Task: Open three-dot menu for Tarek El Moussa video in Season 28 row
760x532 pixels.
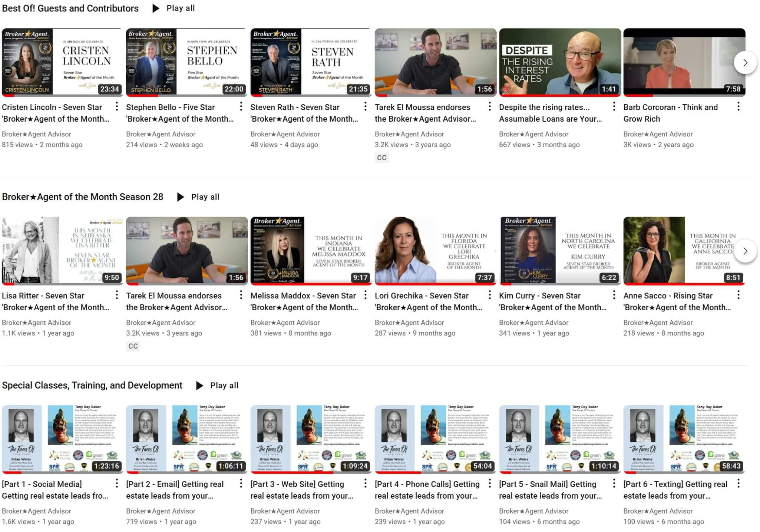Action: [241, 295]
